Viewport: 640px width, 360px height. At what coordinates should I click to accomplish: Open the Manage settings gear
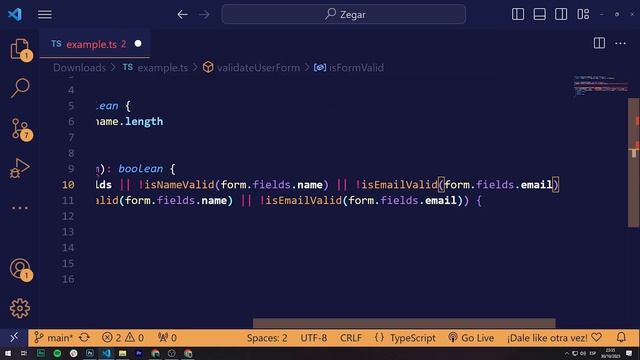[x=20, y=308]
